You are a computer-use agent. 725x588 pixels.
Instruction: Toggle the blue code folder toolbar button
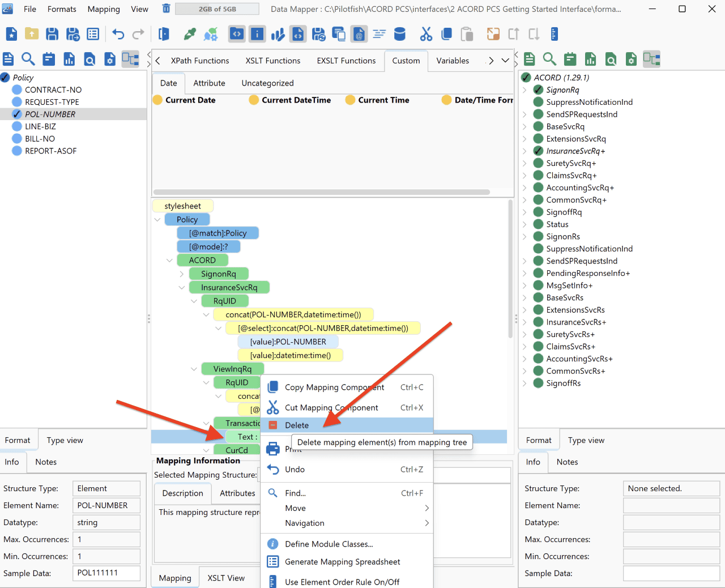coord(237,34)
